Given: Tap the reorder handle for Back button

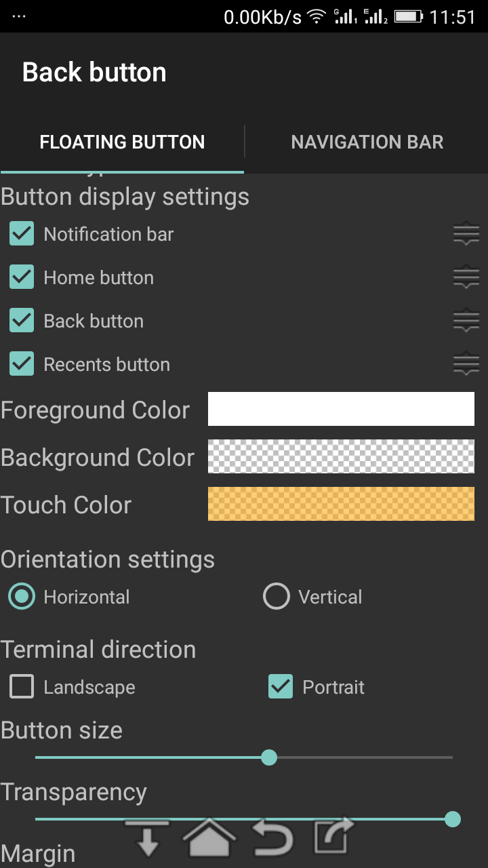Looking at the screenshot, I should coord(466,321).
